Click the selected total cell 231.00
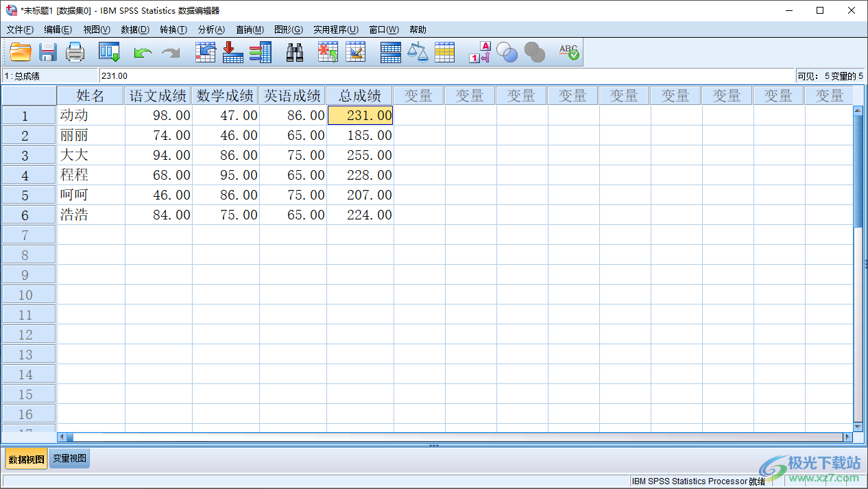 tap(360, 115)
